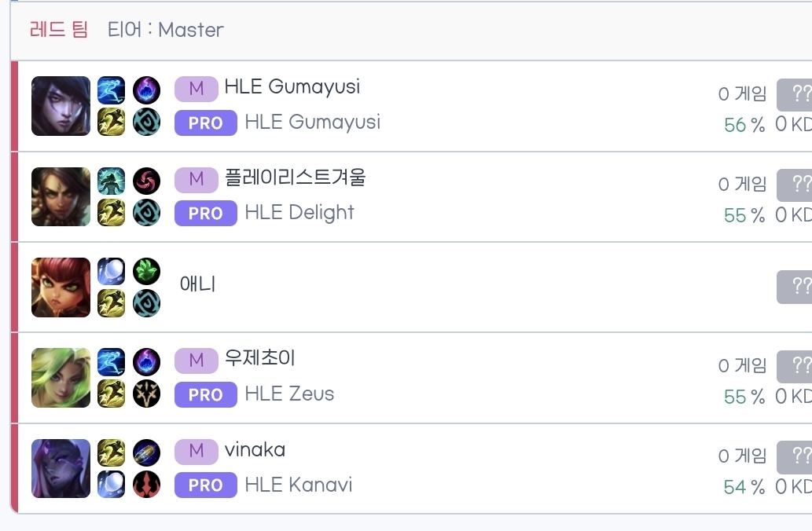
Task: Click the teal Inspiration rune icon in HLE Gumayusi's row
Action: pyautogui.click(x=146, y=122)
